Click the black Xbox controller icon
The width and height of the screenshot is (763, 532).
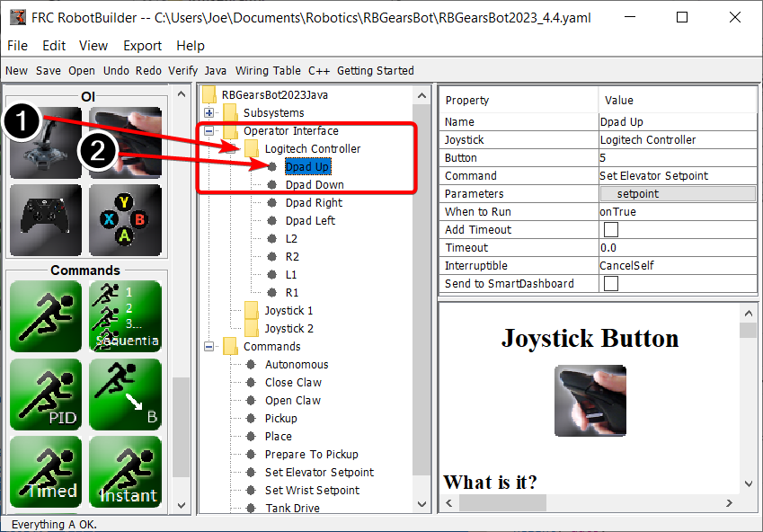click(x=46, y=217)
